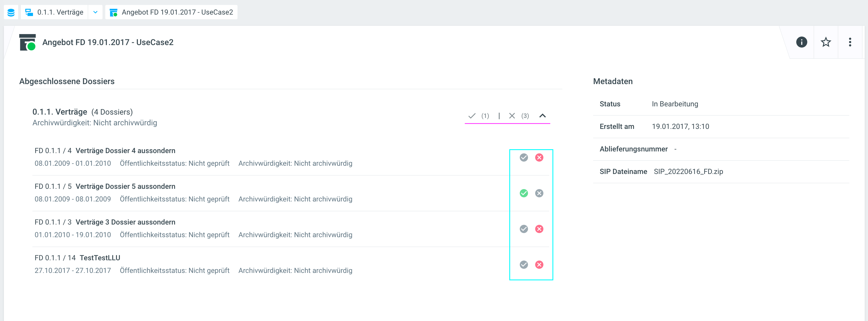Screen dimensions: 868x321
Task: Approve Verträge 3 Dossier aussondern
Action: click(524, 229)
